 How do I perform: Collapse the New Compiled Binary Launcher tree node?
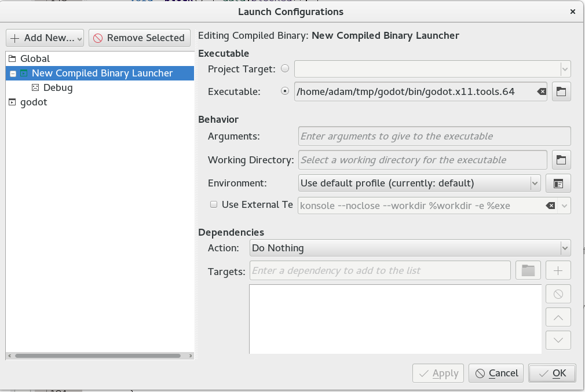pyautogui.click(x=13, y=74)
